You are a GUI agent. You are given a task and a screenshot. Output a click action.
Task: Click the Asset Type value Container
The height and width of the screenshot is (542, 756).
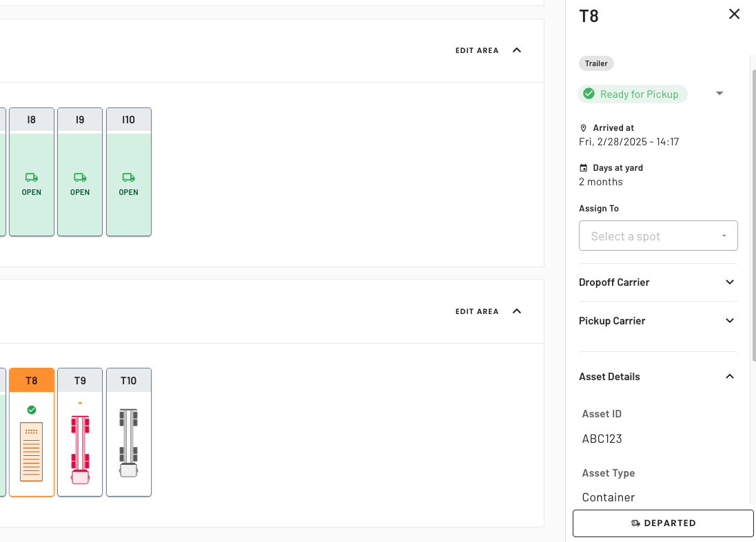(x=608, y=497)
